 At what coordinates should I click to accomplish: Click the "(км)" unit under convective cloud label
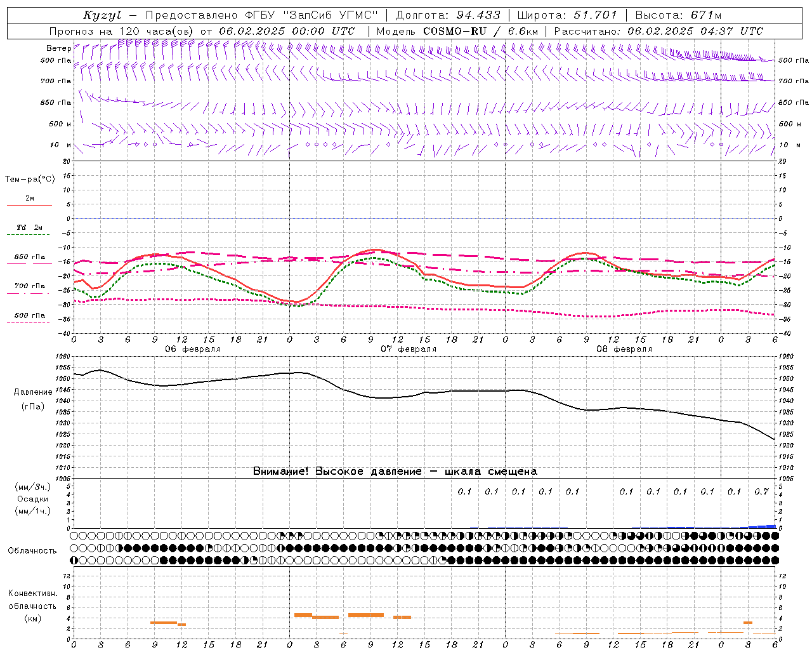pos(32,618)
